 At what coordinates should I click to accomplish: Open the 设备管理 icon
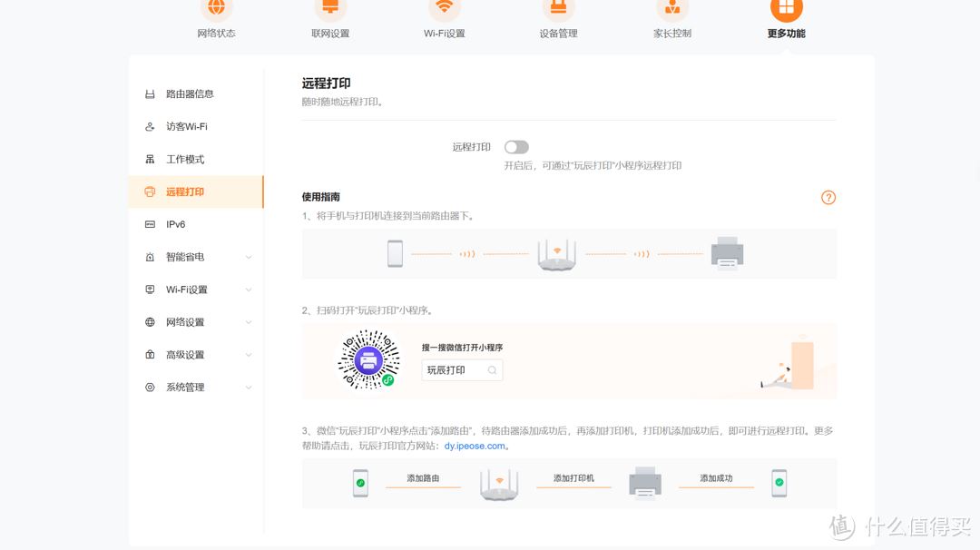coord(558,8)
